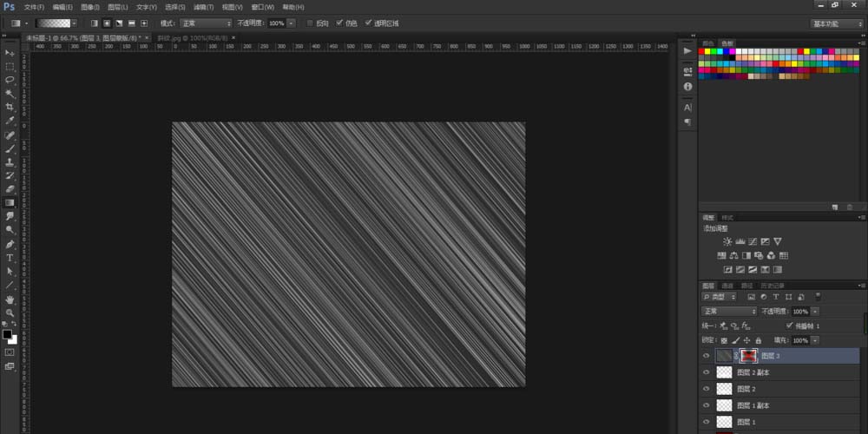Hide layer 图层 2 副本 with eye icon
Image resolution: width=868 pixels, height=434 pixels.
pos(706,372)
